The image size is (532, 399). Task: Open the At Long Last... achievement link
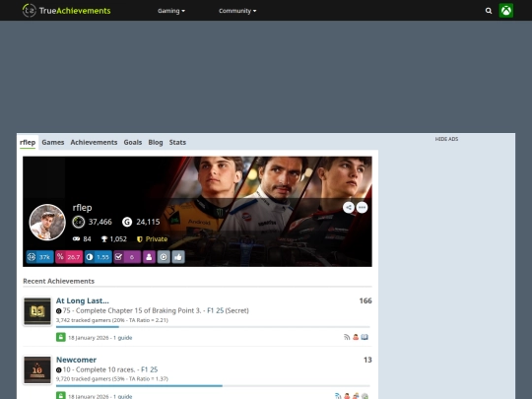83,300
